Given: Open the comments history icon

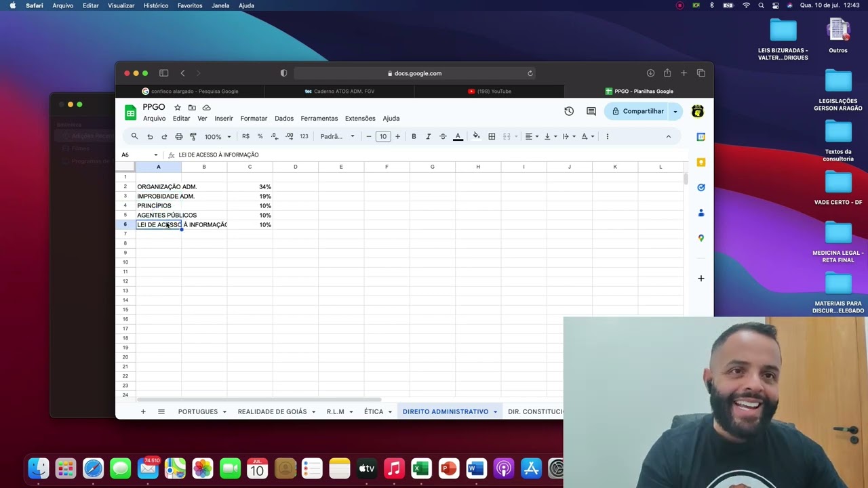Looking at the screenshot, I should (x=591, y=111).
